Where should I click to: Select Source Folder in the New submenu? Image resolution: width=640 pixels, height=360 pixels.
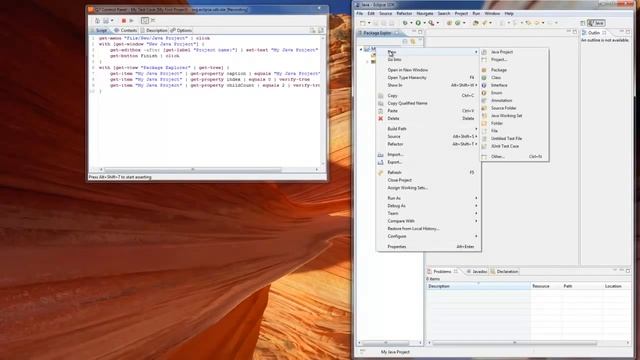point(514,108)
